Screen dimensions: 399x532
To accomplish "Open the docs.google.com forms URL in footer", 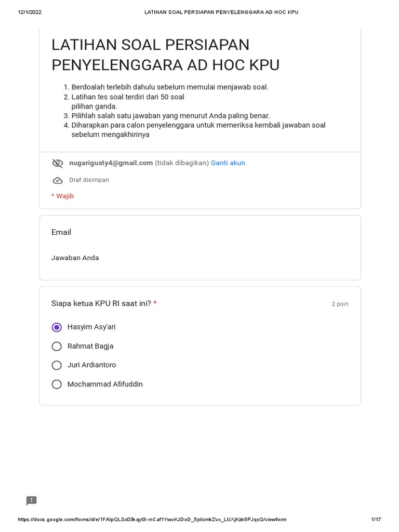I will click(x=152, y=520).
